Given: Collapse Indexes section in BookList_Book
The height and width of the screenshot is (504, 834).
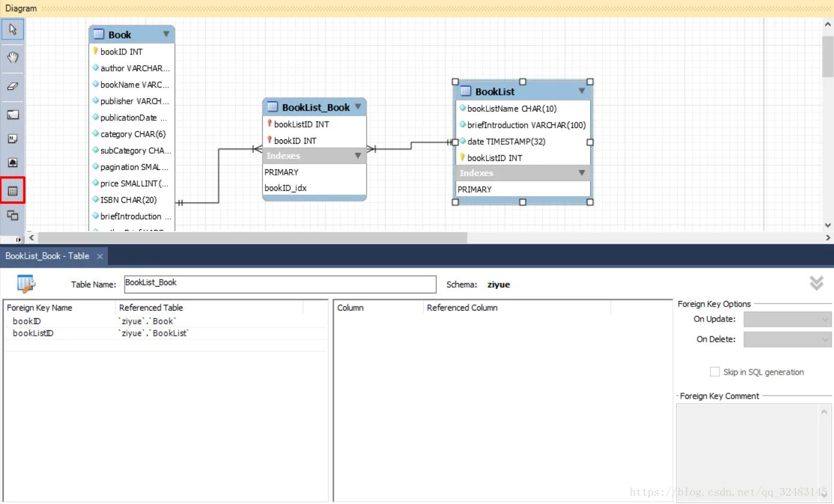Looking at the screenshot, I should click(x=358, y=156).
